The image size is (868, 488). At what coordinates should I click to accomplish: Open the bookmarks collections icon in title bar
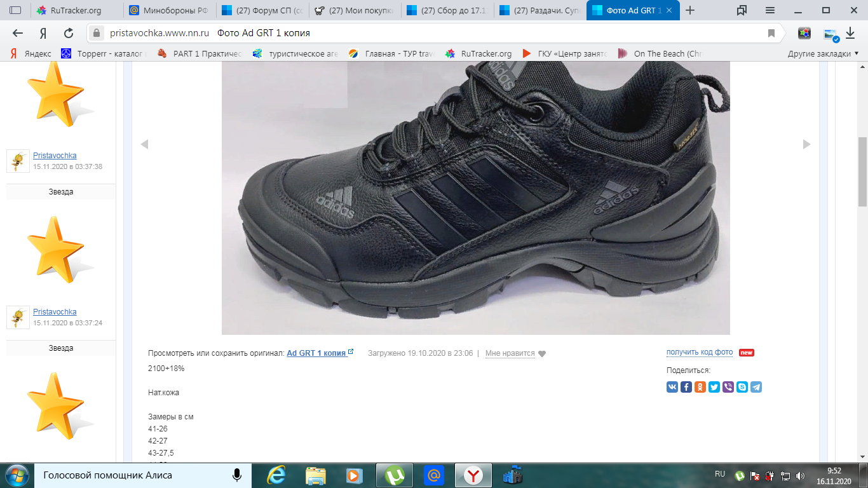pyautogui.click(x=742, y=10)
